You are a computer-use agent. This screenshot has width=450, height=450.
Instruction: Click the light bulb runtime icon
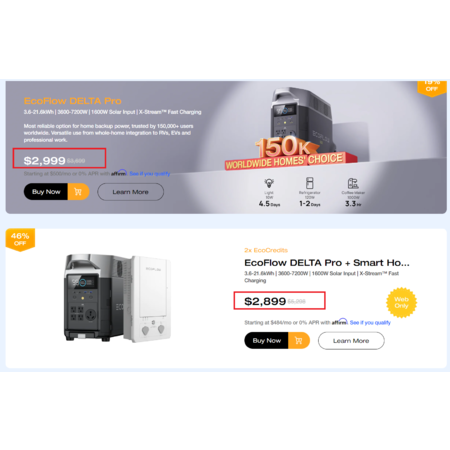tap(269, 183)
